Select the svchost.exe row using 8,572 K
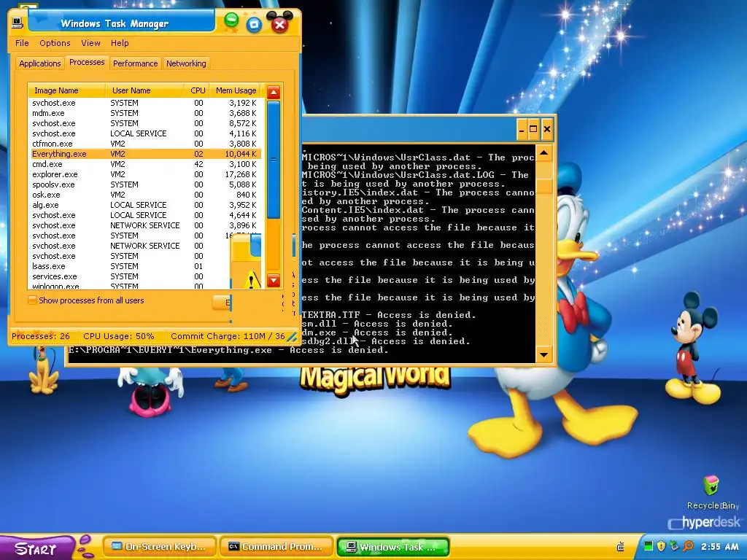The width and height of the screenshot is (747, 560). coord(145,123)
